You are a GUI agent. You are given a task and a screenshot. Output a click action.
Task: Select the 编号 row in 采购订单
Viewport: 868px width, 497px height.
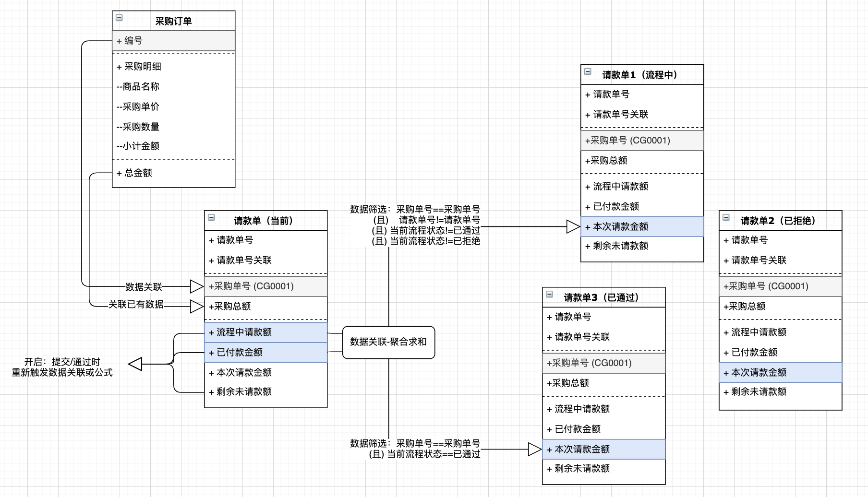(174, 41)
